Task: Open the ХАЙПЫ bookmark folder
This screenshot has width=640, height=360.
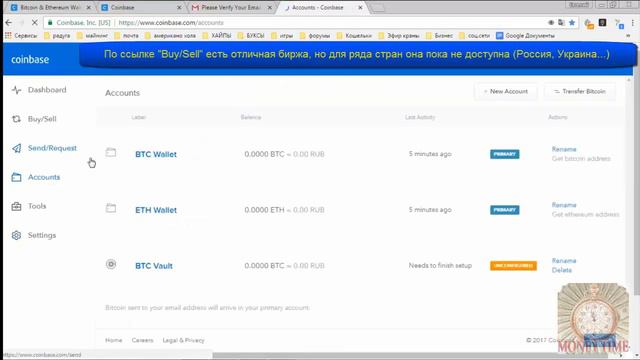Action: point(217,36)
